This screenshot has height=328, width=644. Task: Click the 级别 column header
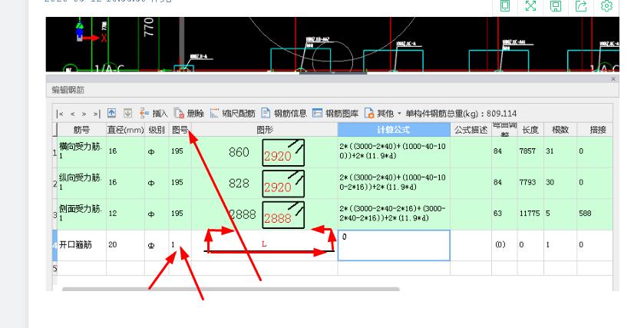[157, 130]
